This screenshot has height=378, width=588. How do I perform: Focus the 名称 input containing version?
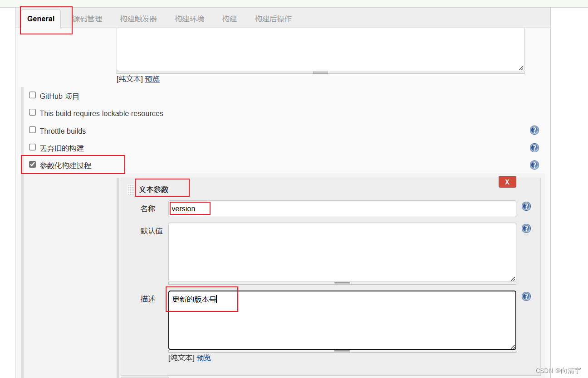tap(342, 209)
